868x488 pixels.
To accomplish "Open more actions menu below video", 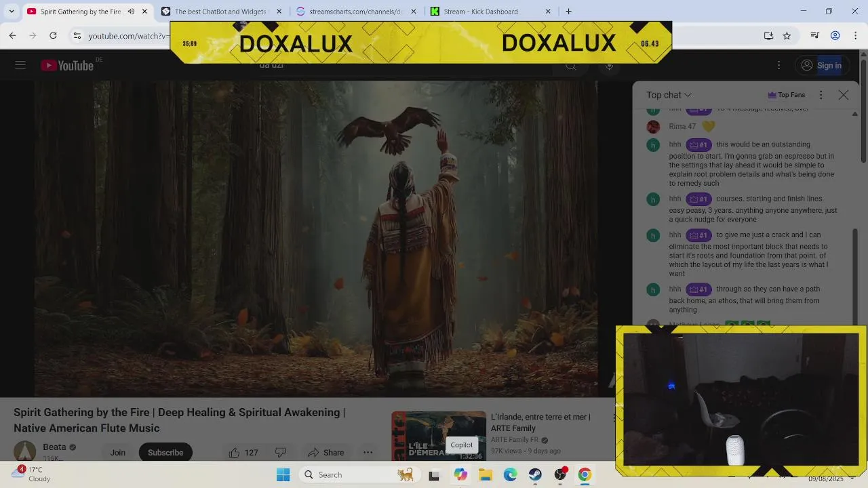I will pyautogui.click(x=368, y=452).
